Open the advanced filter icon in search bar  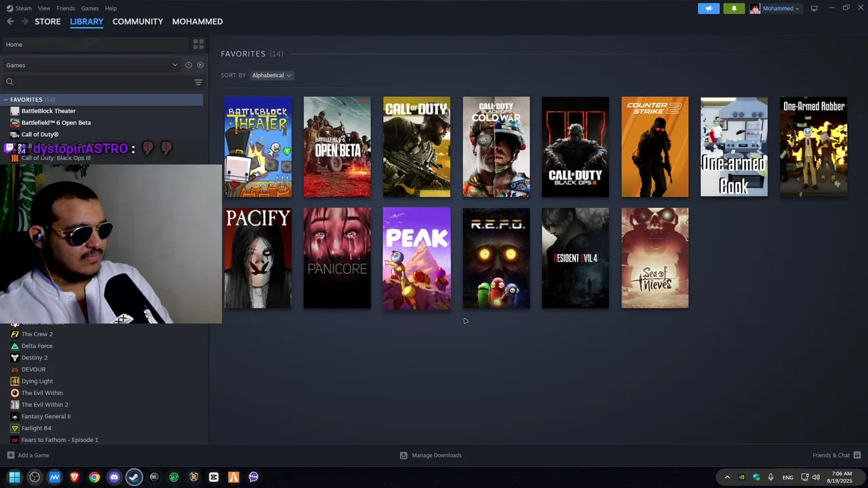point(198,82)
